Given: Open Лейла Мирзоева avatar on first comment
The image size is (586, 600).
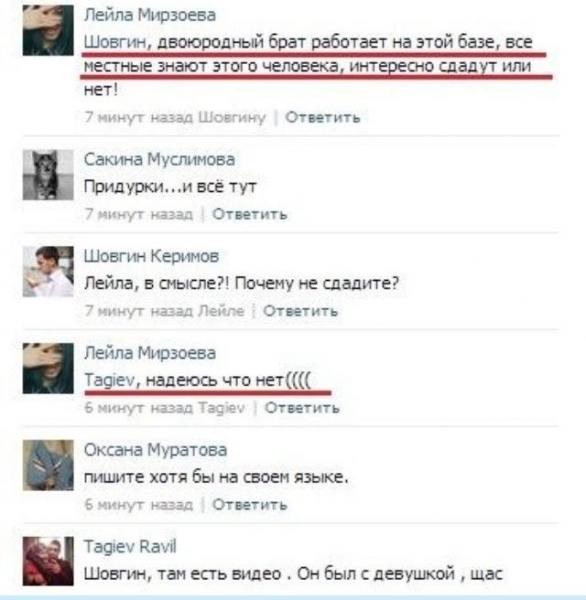Looking at the screenshot, I should pyautogui.click(x=48, y=31).
